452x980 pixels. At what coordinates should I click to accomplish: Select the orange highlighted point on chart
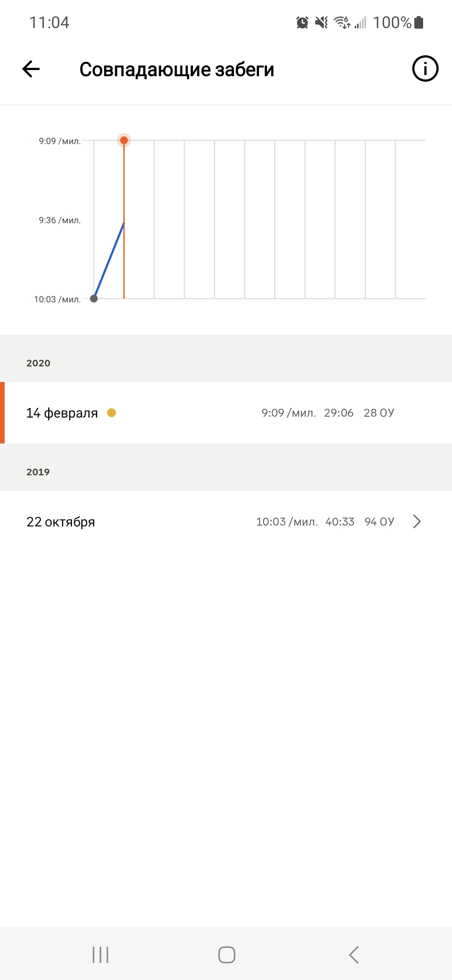pyautogui.click(x=124, y=140)
